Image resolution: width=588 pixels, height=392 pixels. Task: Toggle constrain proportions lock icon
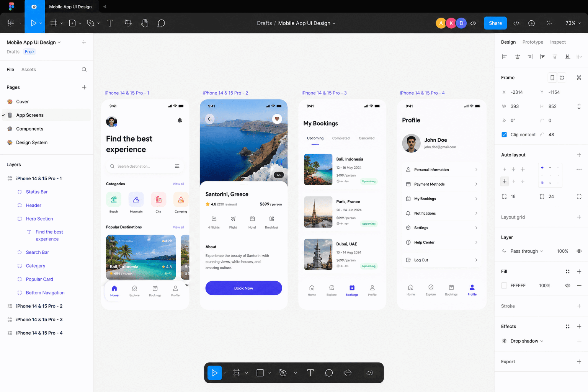[x=579, y=106]
